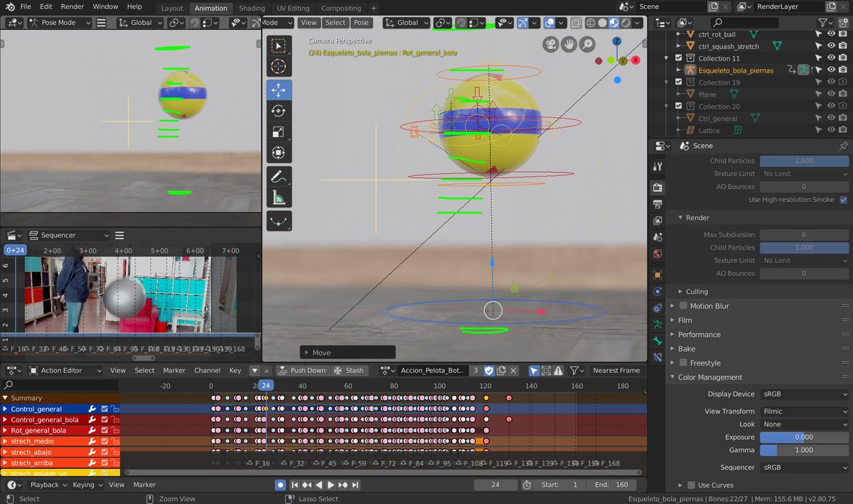The image size is (853, 504).
Task: Pick the Transform tool
Action: click(x=278, y=154)
